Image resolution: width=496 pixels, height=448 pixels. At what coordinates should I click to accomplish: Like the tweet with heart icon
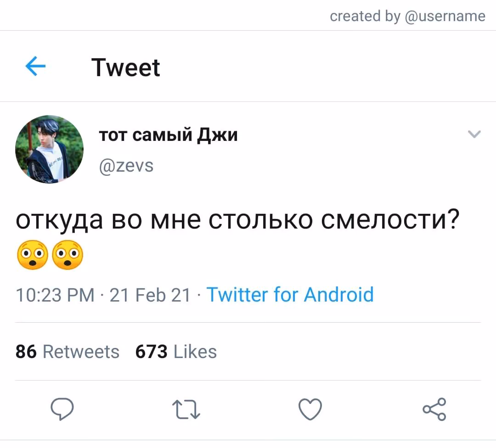pos(310,409)
